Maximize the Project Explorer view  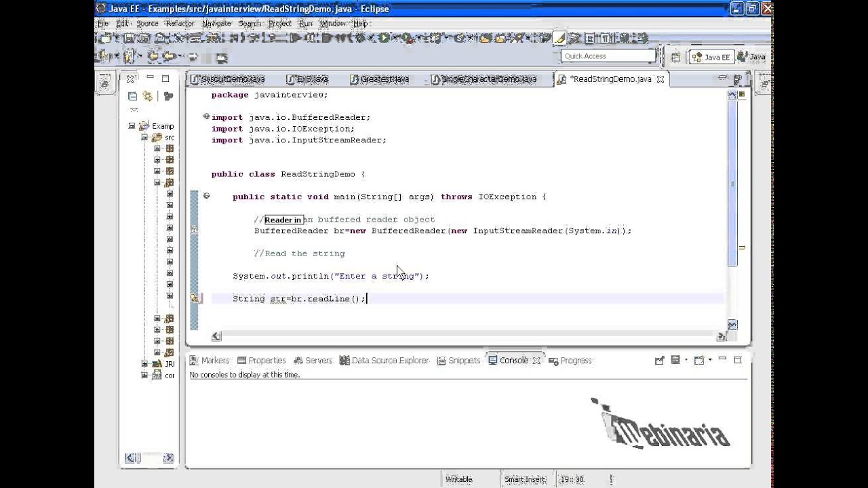click(x=165, y=78)
